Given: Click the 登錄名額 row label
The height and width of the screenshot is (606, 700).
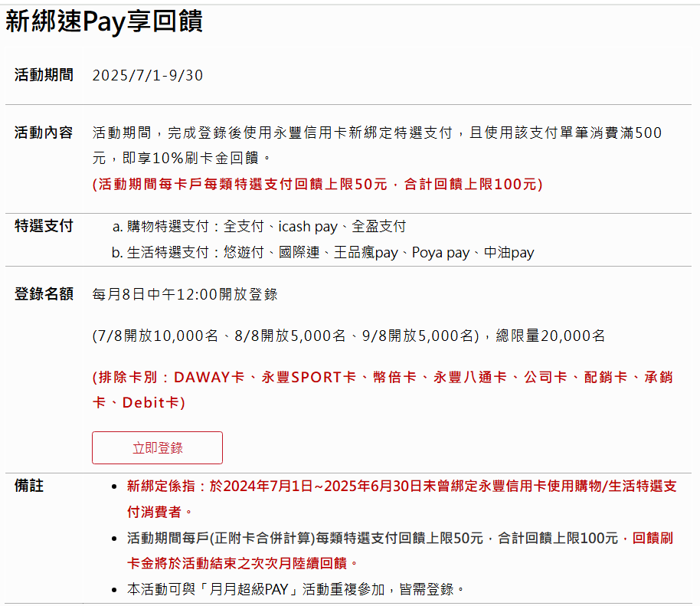Looking at the screenshot, I should [x=44, y=294].
